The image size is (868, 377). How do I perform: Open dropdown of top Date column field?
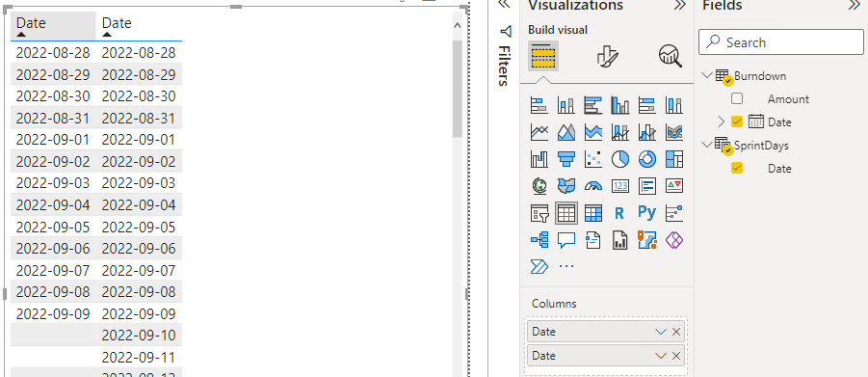pyautogui.click(x=661, y=332)
